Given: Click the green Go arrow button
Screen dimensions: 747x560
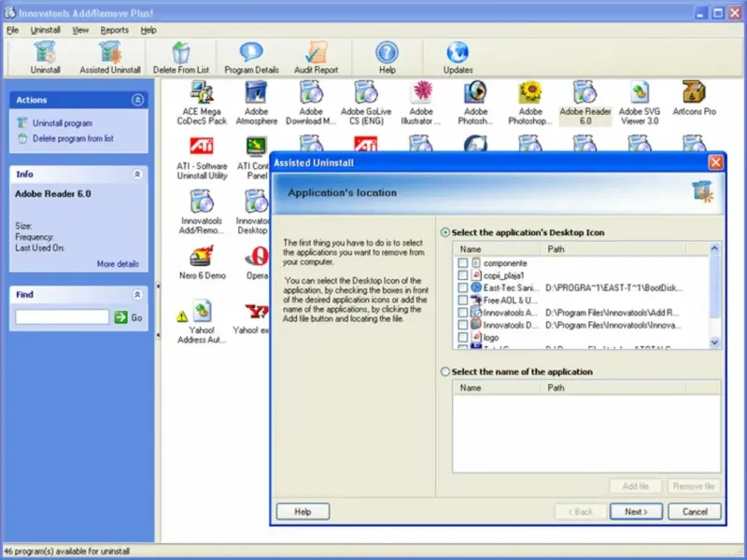Looking at the screenshot, I should click(121, 317).
